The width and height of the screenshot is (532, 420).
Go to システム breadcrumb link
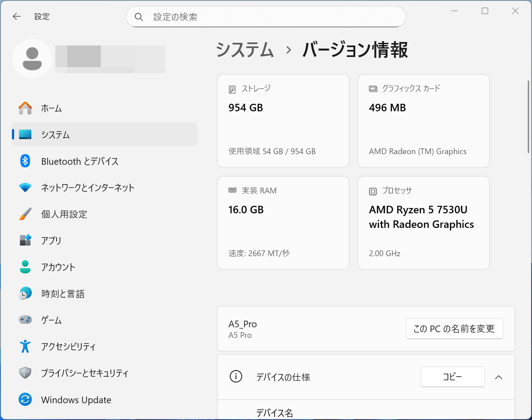pos(245,50)
